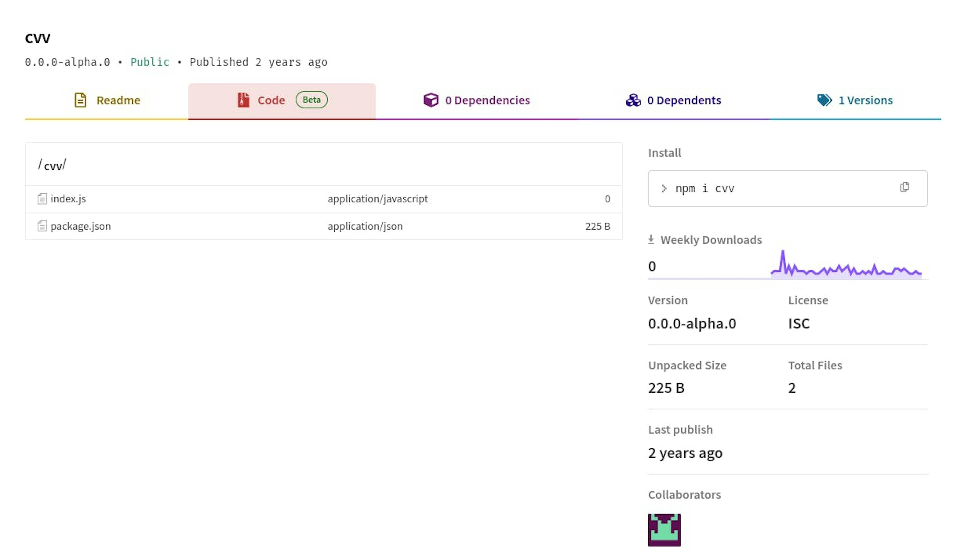Click the install prompt chevron icon
The height and width of the screenshot is (560, 968).
click(664, 189)
